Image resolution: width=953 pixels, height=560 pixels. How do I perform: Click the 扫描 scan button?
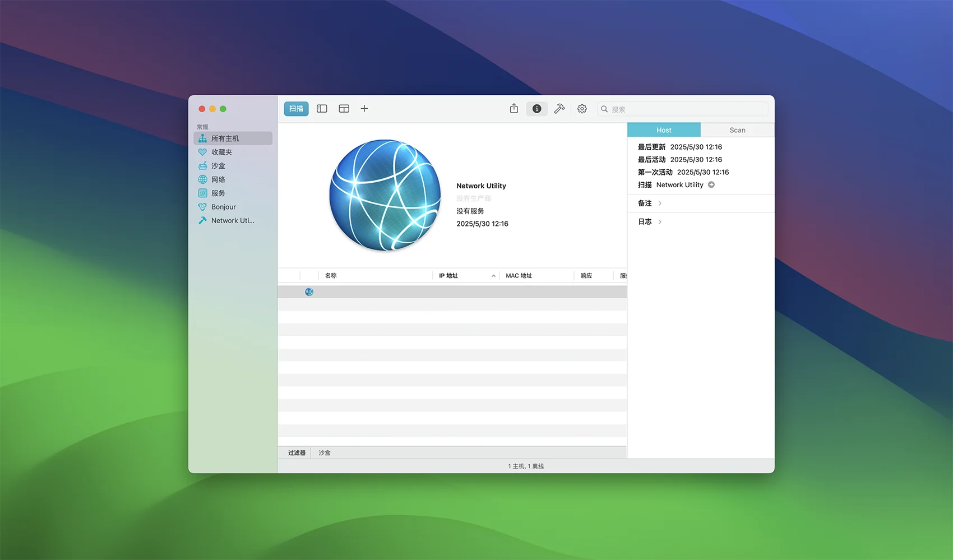tap(296, 109)
